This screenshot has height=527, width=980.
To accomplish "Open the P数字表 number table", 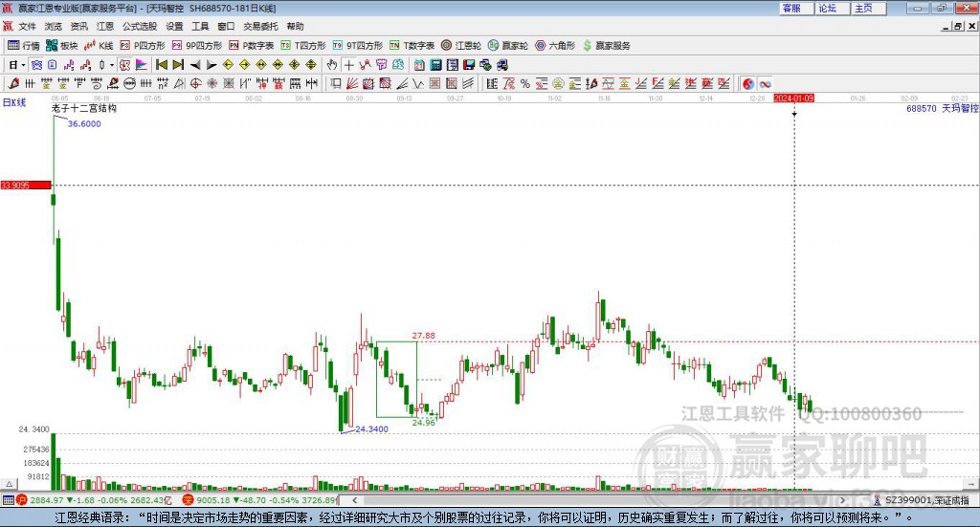I will (x=252, y=46).
